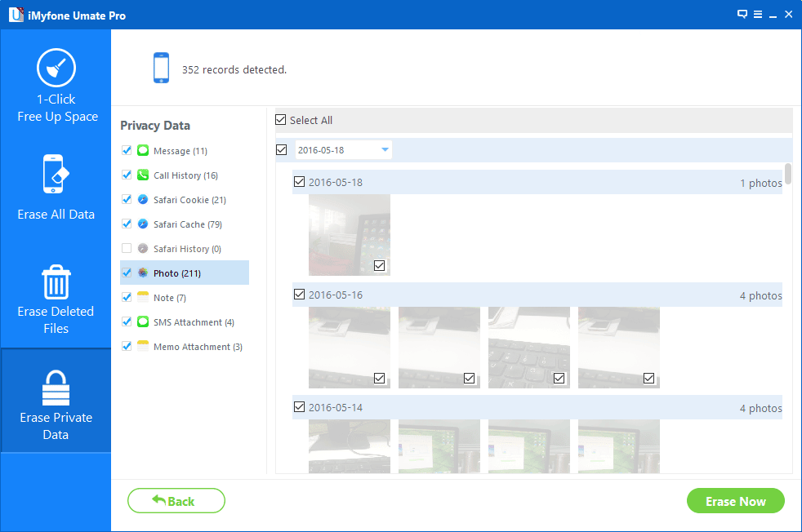802x532 pixels.
Task: Click the '1 photos' count label
Action: tap(761, 183)
